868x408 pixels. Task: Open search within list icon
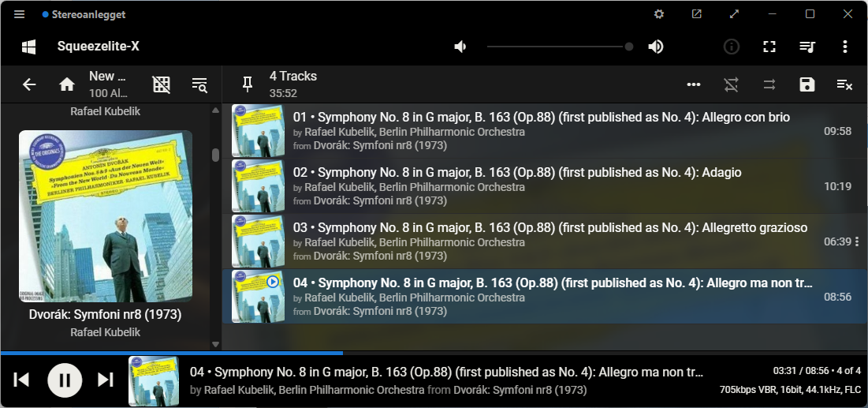199,84
